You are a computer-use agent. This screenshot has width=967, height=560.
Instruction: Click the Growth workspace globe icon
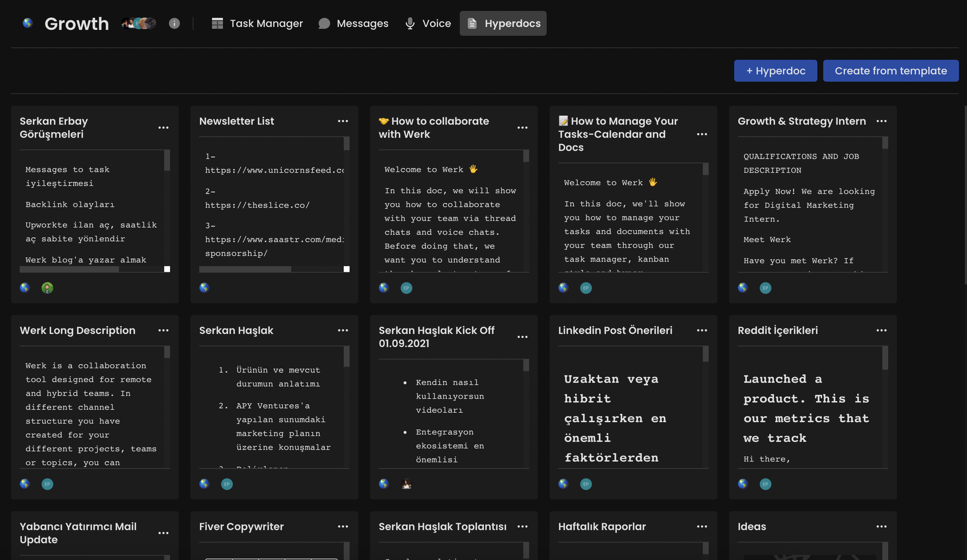pos(28,23)
